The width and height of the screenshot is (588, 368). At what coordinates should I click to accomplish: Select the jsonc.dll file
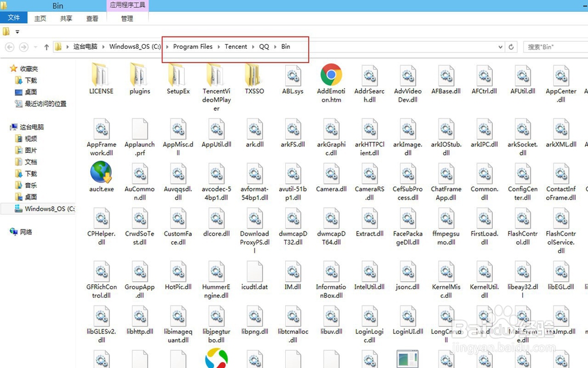(407, 275)
